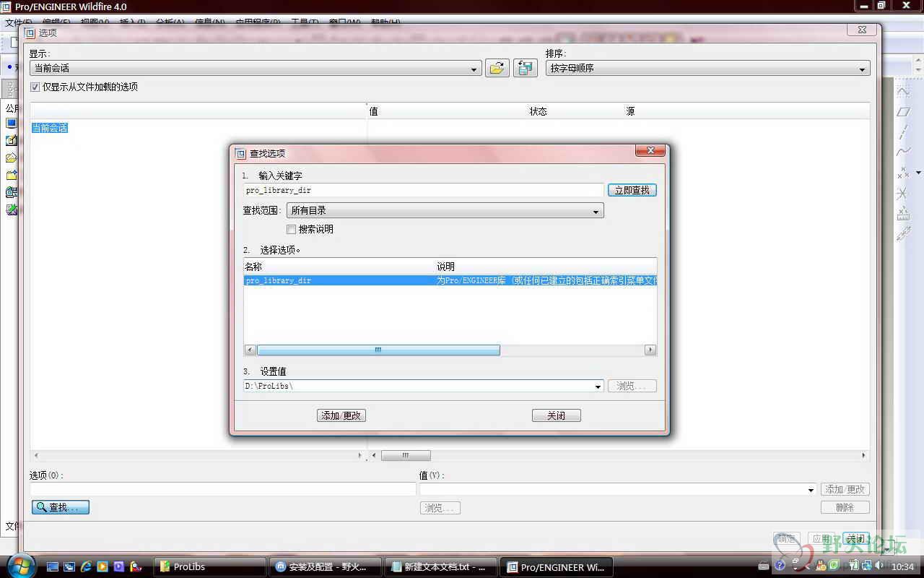This screenshot has height=578, width=924.
Task: Select the sketch tool on the right toolbar
Action: coord(903,92)
